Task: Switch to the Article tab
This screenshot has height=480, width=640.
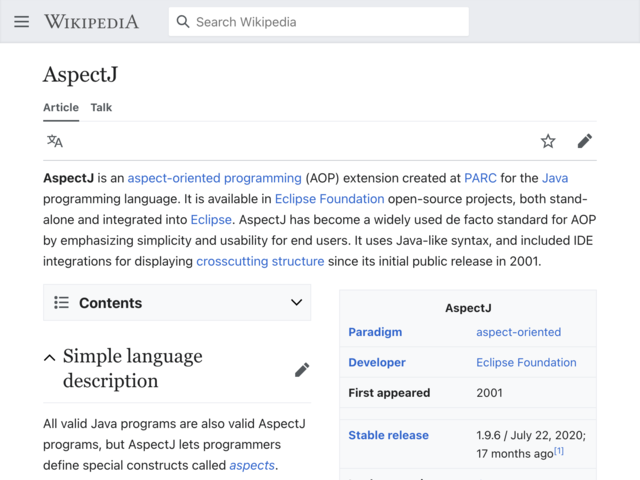Action: click(61, 107)
